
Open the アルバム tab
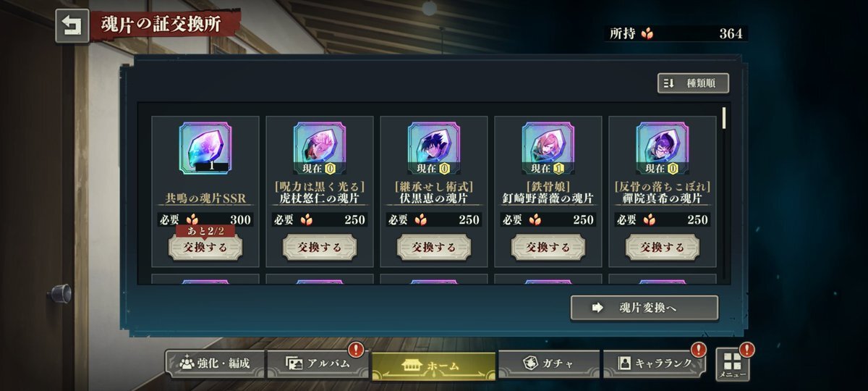pyautogui.click(x=318, y=364)
